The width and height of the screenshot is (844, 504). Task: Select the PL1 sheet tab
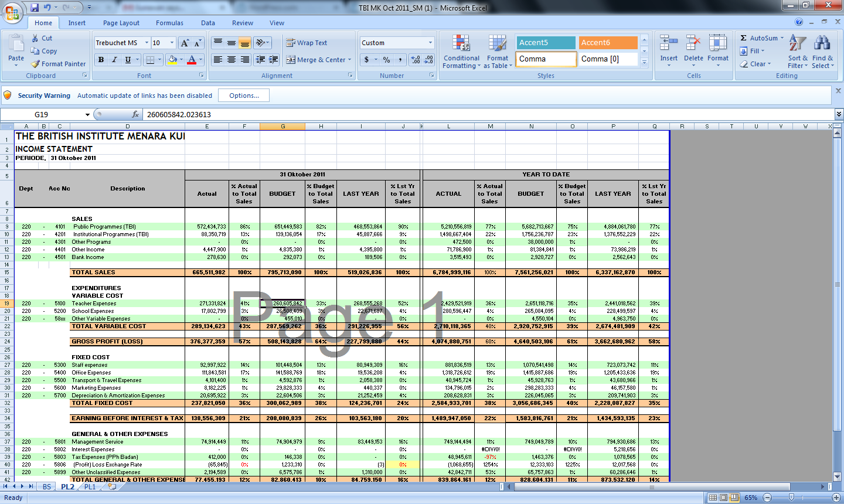coord(90,487)
